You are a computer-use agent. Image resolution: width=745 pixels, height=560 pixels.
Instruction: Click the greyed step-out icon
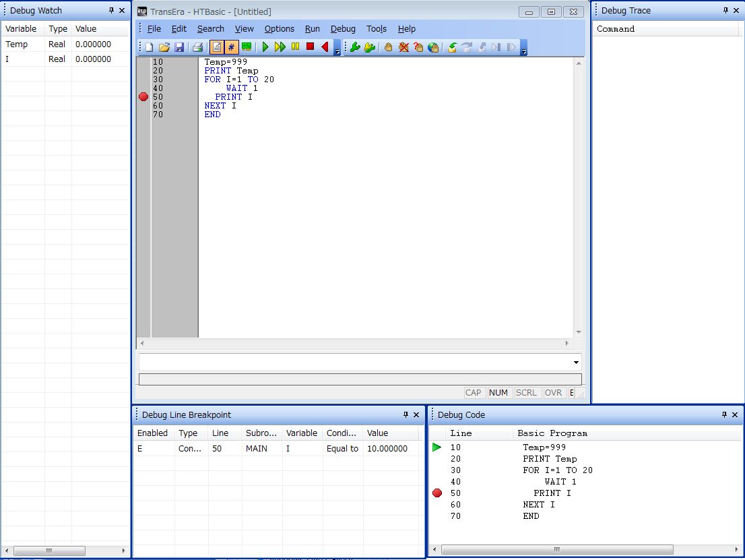[x=482, y=47]
